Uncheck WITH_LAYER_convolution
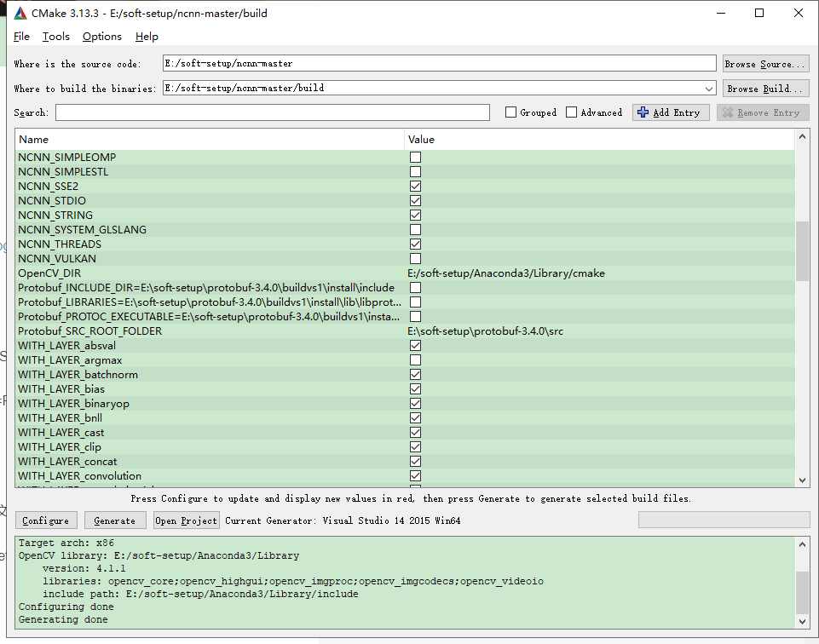Image resolution: width=819 pixels, height=644 pixels. (x=415, y=476)
